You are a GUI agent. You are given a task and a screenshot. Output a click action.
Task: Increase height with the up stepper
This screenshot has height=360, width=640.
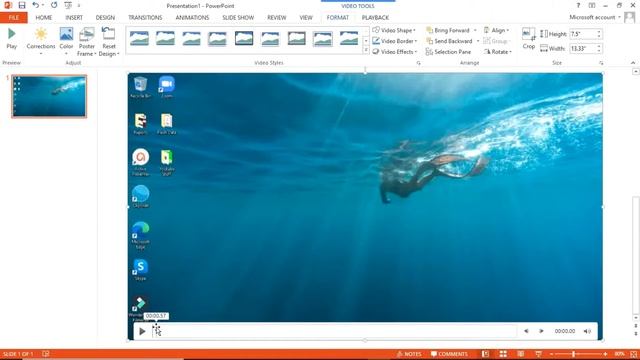click(599, 32)
